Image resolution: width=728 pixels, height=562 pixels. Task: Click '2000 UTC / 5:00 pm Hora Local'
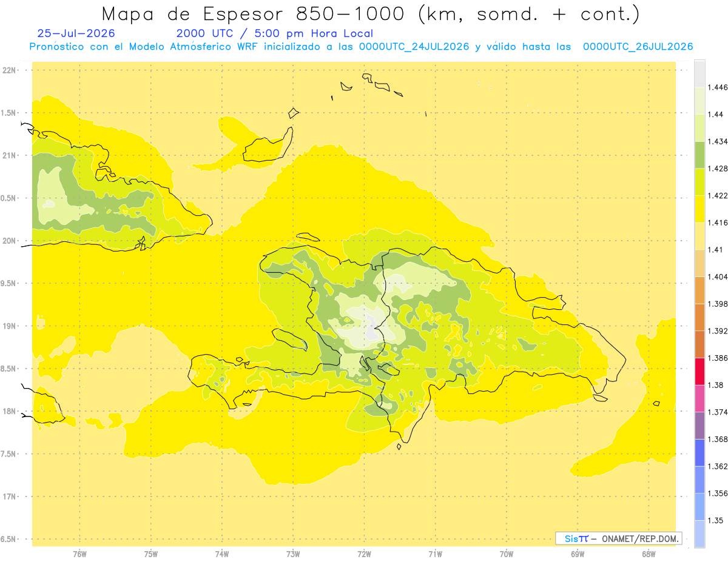click(x=275, y=34)
